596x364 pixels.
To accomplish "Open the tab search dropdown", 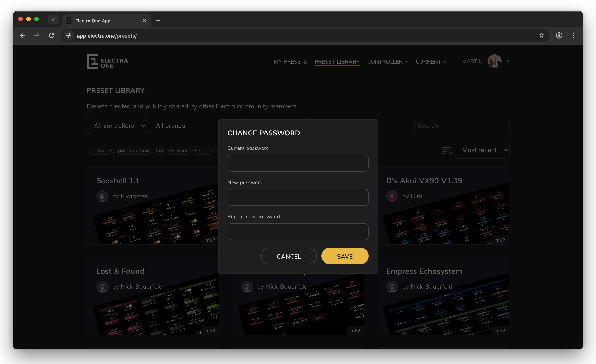I will 53,19.
